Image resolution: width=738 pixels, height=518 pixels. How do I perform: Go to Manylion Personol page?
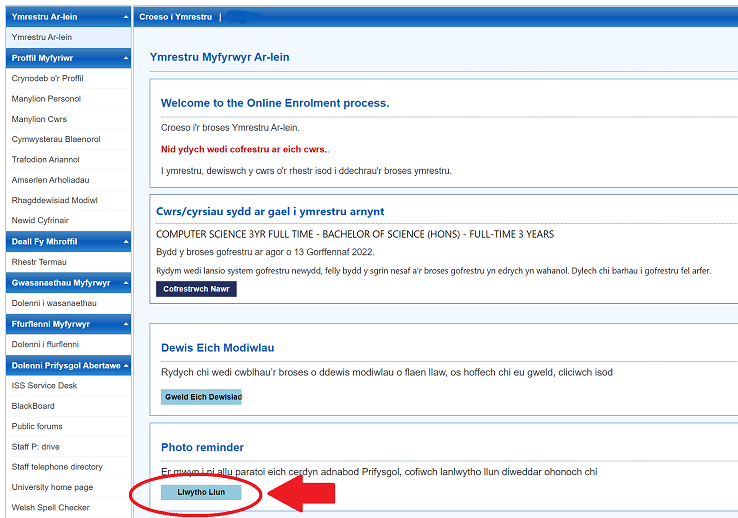coord(46,99)
